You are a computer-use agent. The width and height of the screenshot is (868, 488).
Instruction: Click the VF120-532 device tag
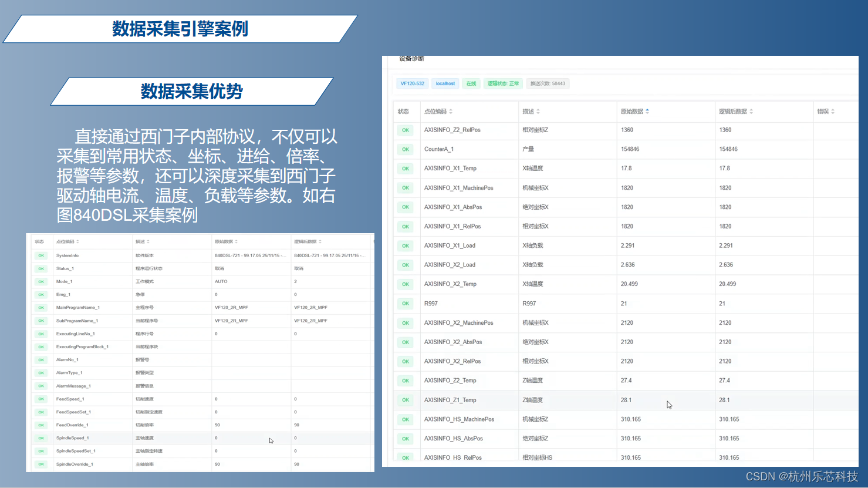[x=413, y=83]
